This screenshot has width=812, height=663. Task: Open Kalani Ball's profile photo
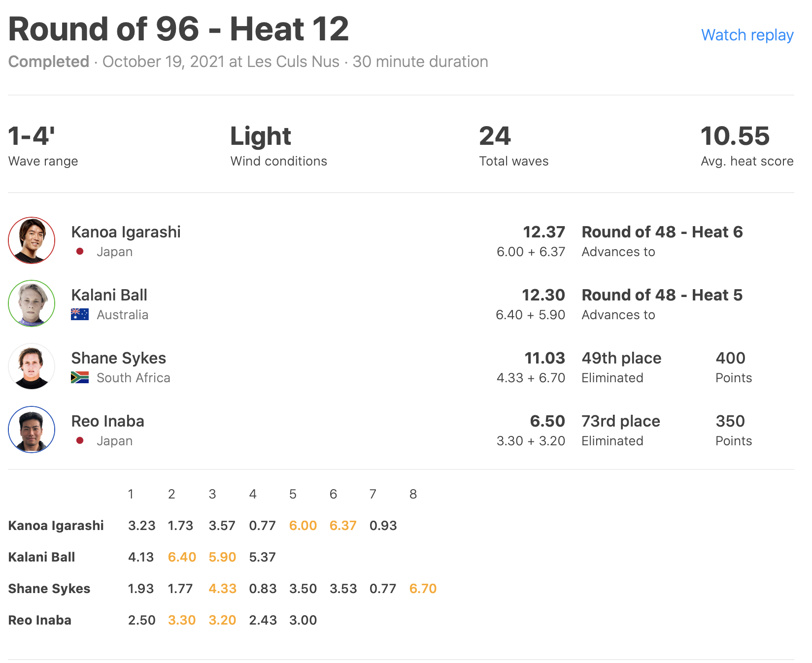tap(32, 303)
